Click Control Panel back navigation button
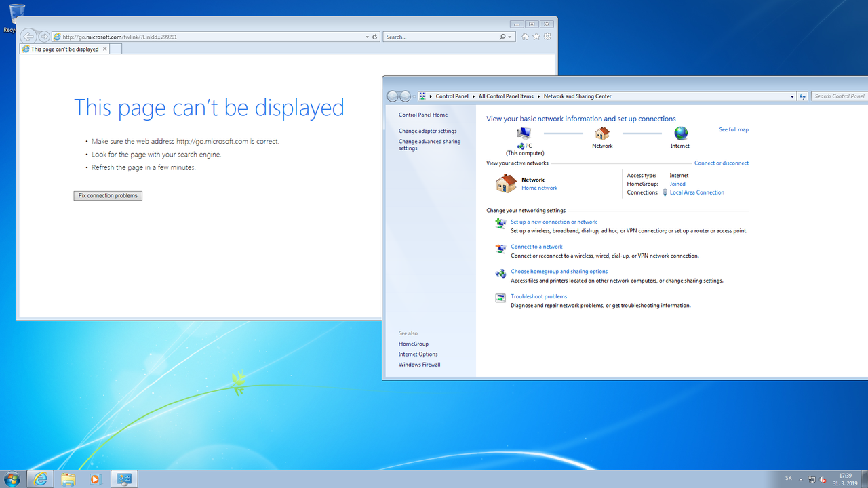Image resolution: width=868 pixels, height=488 pixels. point(393,96)
